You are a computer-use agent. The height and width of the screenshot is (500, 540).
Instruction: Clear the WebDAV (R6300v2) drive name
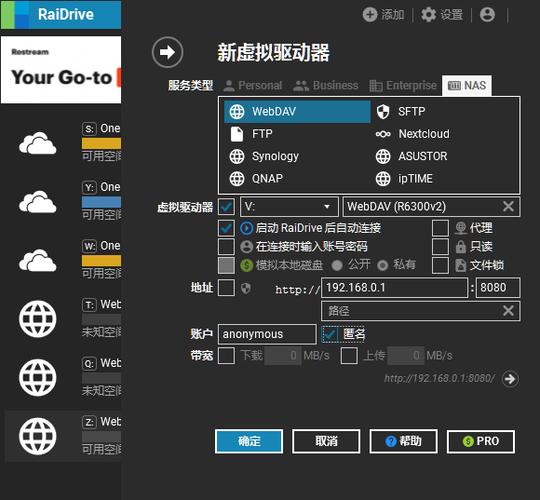click(508, 207)
